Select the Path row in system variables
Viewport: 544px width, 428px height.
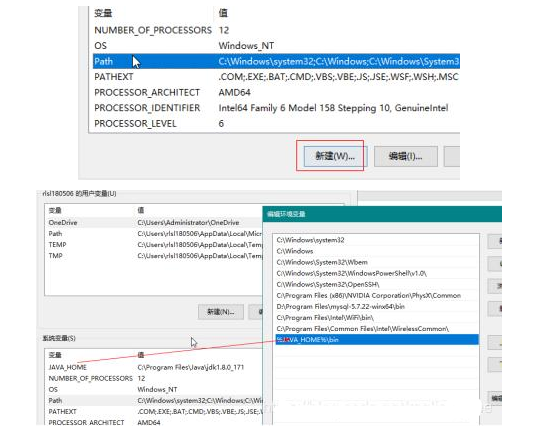276,61
